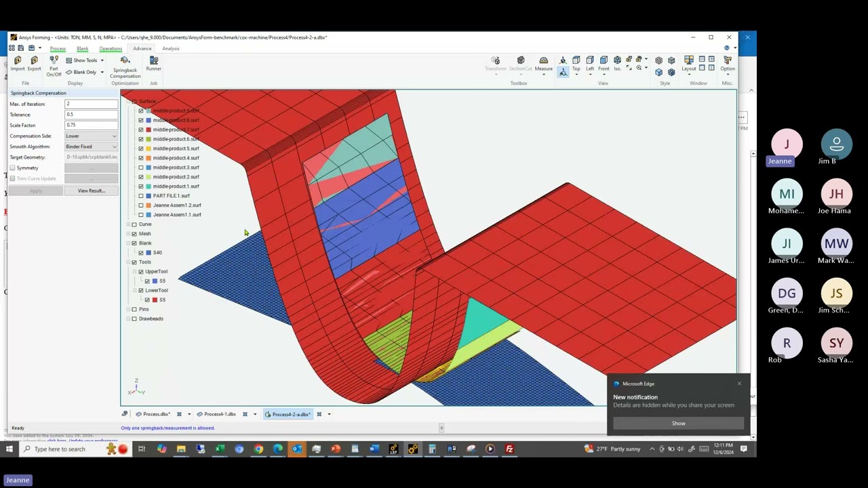Open the Show Tools dropdown arrow
This screenshot has height=488, width=868.
102,60
